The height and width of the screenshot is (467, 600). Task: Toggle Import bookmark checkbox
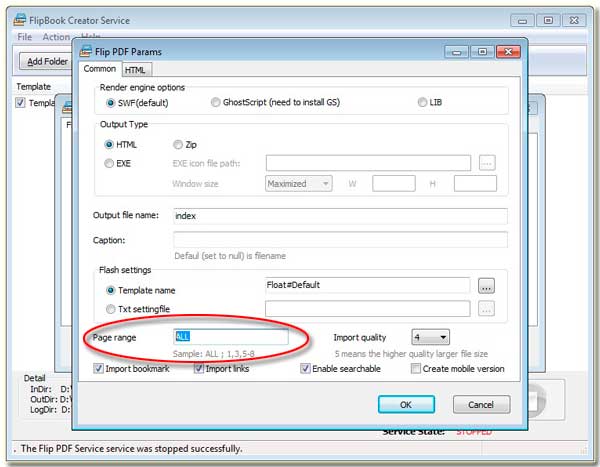pos(98,368)
